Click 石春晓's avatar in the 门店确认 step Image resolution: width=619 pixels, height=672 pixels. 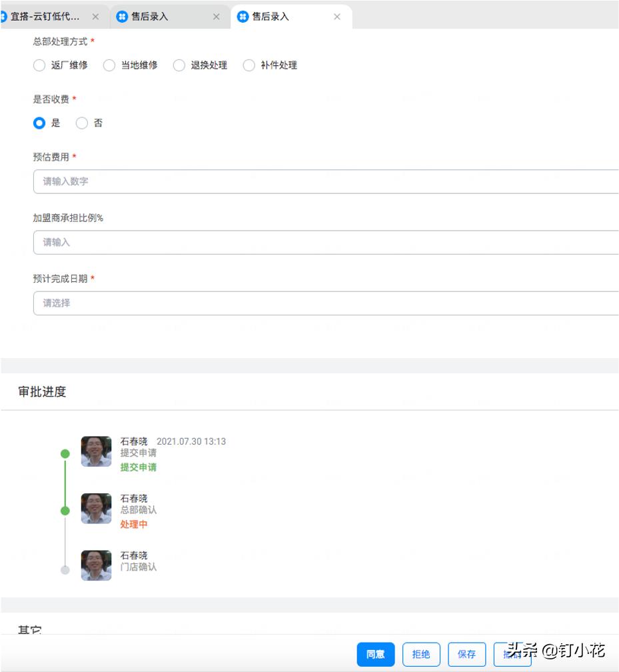[95, 565]
